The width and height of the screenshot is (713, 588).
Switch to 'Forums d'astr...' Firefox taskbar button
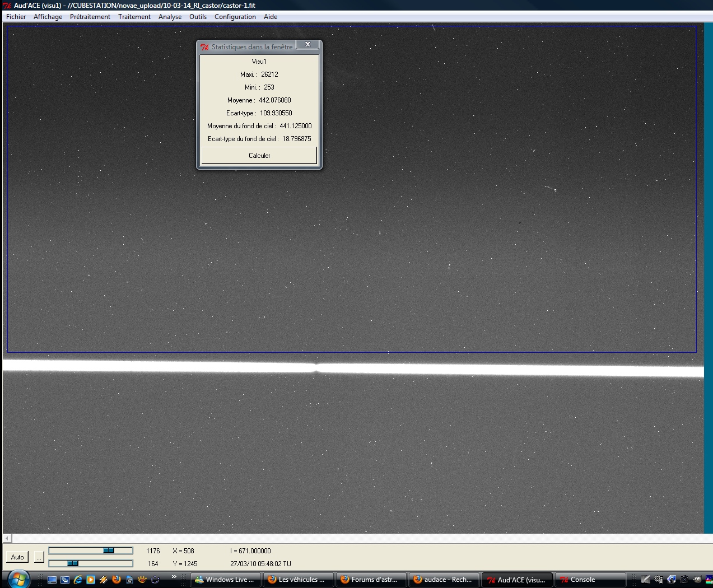(371, 580)
